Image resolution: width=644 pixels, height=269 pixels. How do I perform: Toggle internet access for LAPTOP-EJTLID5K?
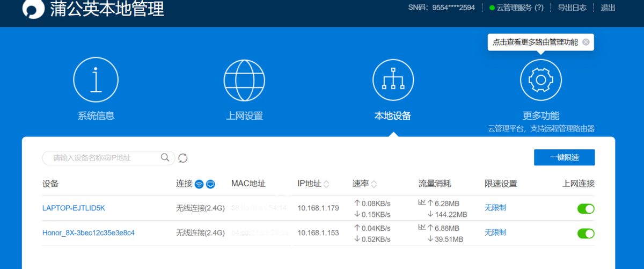586,208
